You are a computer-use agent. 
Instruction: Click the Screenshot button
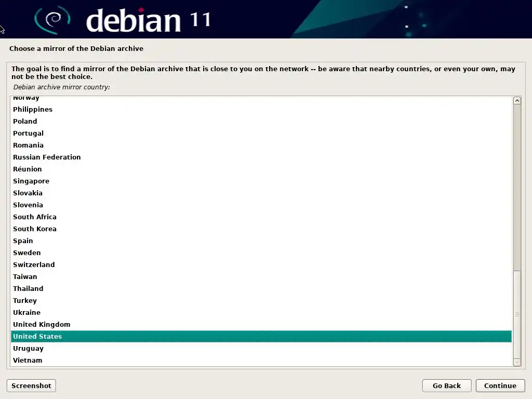click(31, 386)
